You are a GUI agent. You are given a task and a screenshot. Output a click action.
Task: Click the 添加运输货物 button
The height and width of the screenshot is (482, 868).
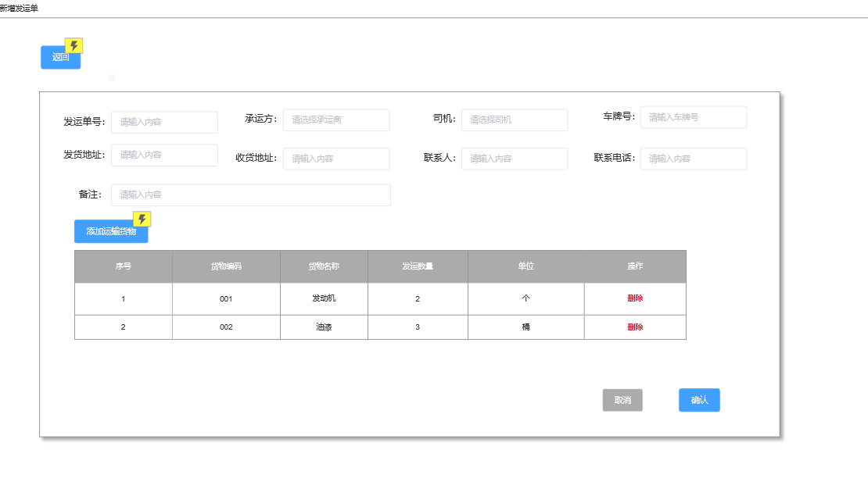(x=110, y=232)
